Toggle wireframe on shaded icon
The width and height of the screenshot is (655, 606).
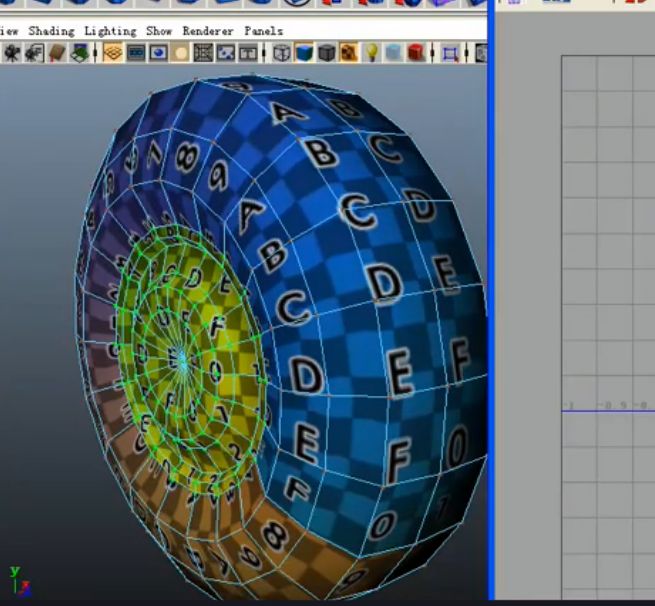326,53
